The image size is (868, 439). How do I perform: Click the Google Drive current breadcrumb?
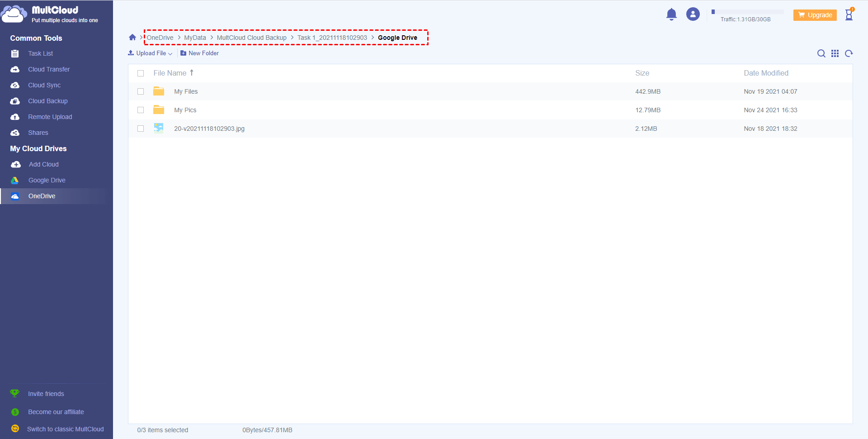[x=397, y=38]
